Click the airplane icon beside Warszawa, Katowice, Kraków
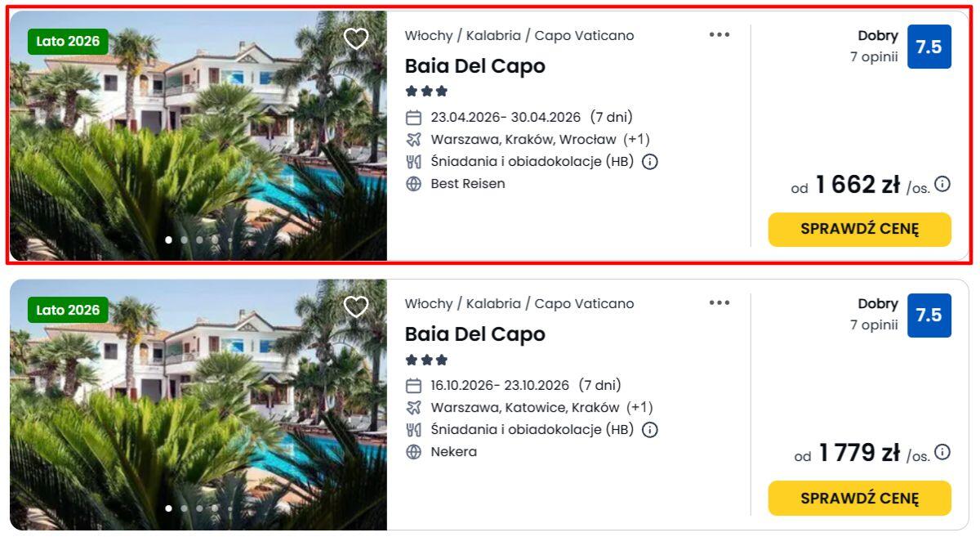 coord(414,408)
